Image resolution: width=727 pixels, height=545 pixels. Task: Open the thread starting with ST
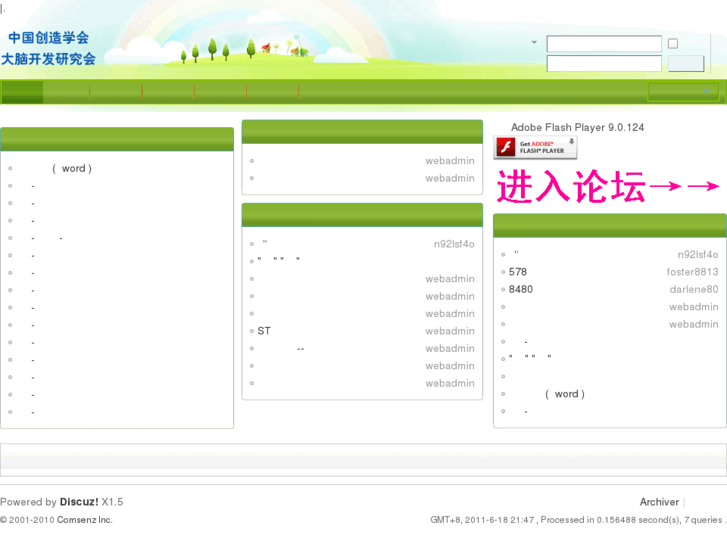(x=264, y=331)
